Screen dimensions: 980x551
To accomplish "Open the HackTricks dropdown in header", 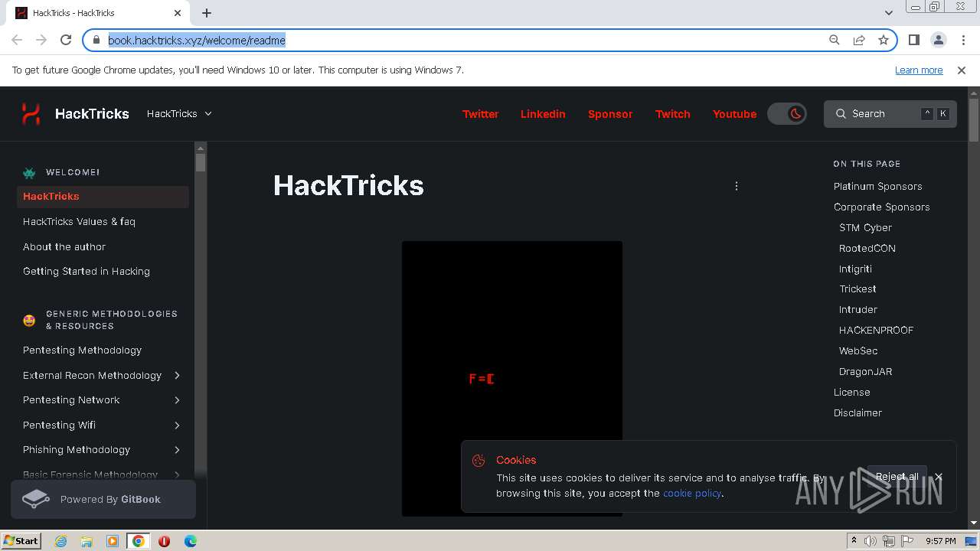I will (x=179, y=113).
